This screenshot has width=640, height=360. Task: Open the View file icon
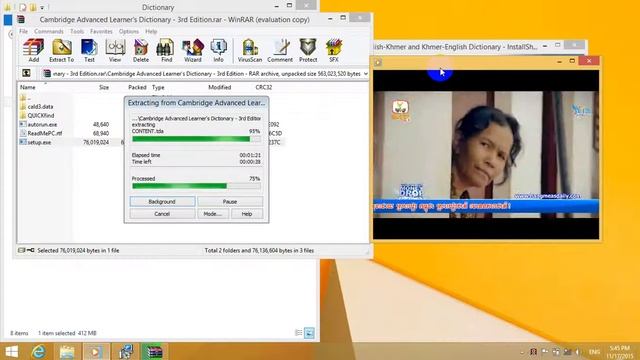(115, 51)
